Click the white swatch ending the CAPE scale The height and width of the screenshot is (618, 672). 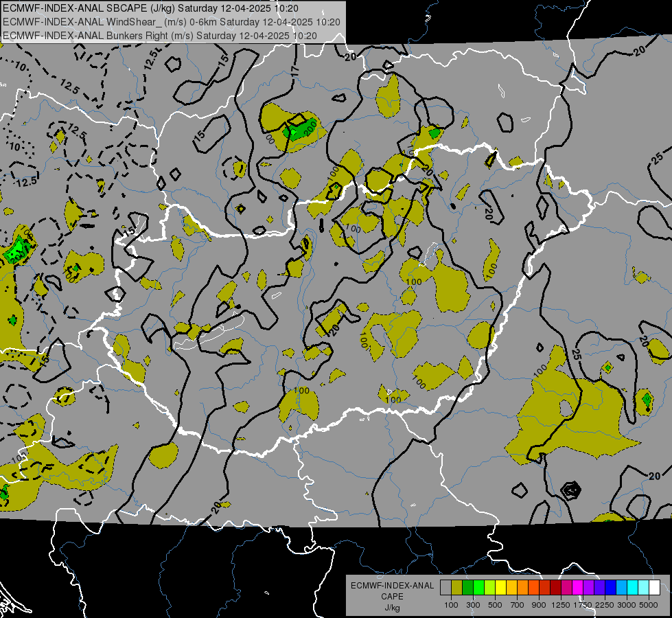click(x=655, y=588)
